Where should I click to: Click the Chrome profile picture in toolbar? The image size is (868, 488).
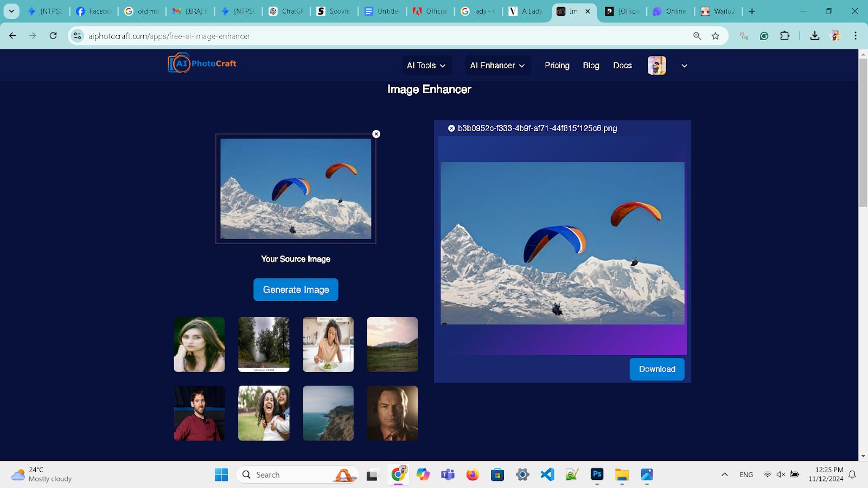pyautogui.click(x=835, y=36)
